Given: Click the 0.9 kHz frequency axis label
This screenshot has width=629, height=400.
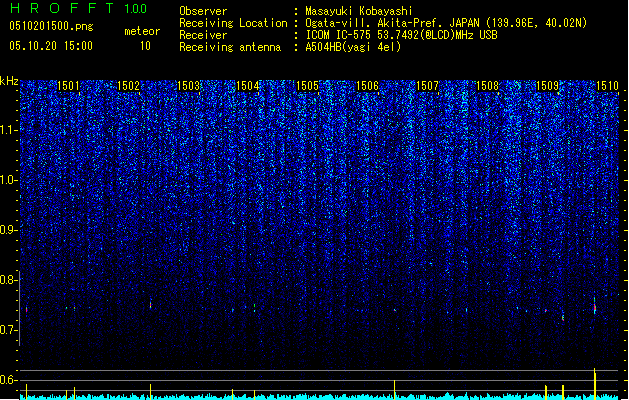Looking at the screenshot, I should point(8,230).
